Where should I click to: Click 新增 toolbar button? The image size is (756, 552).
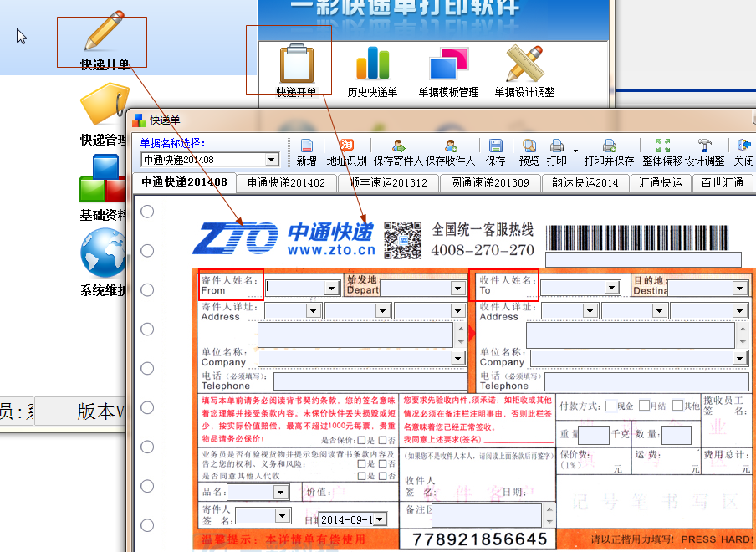click(x=306, y=152)
